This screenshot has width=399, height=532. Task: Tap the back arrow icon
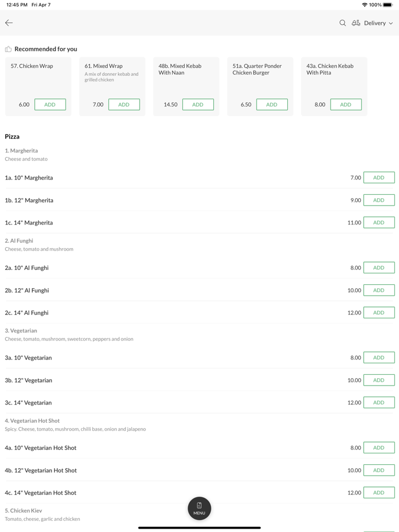pos(9,23)
